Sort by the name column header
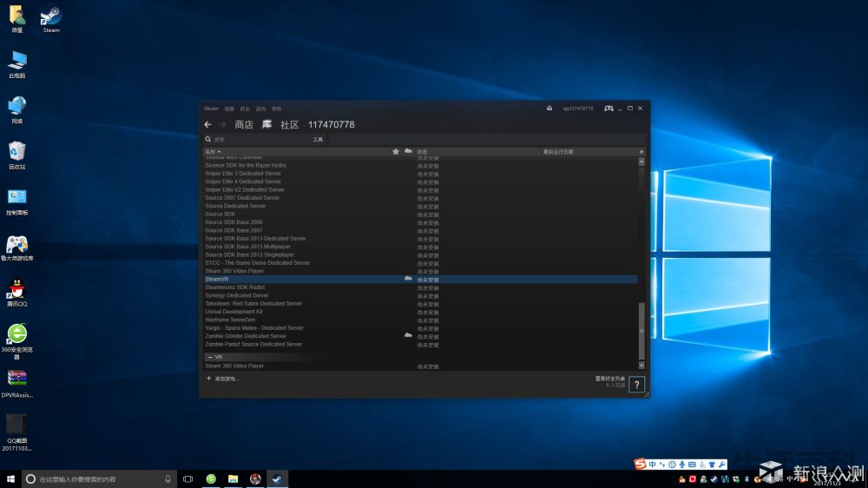The height and width of the screenshot is (488, 868). tap(213, 151)
